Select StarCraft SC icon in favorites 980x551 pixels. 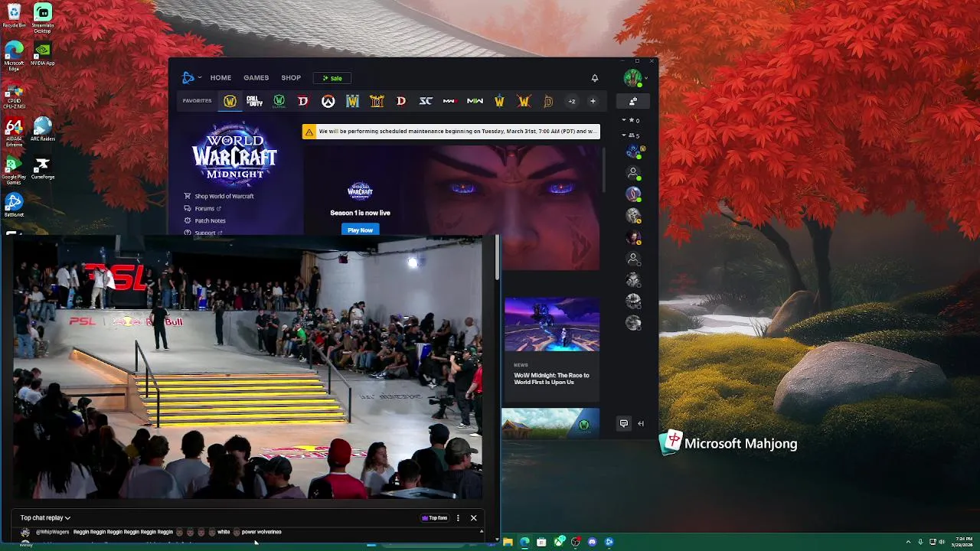point(426,101)
